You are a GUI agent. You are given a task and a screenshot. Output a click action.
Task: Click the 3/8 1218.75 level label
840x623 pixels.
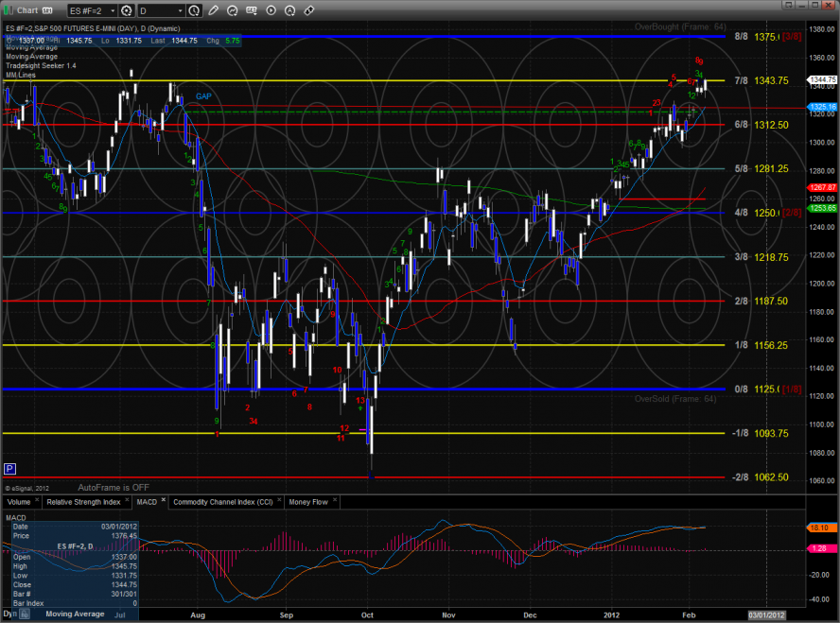pos(761,257)
